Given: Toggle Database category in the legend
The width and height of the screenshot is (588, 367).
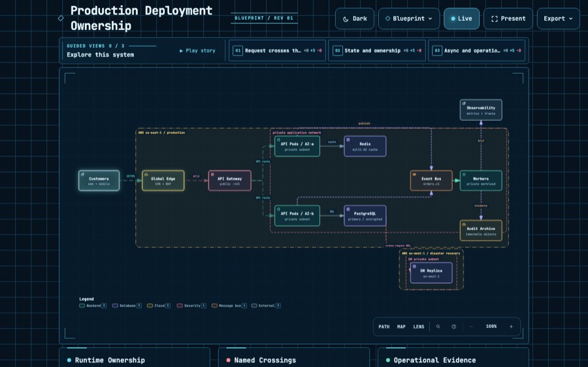Looking at the screenshot, I should (127, 306).
